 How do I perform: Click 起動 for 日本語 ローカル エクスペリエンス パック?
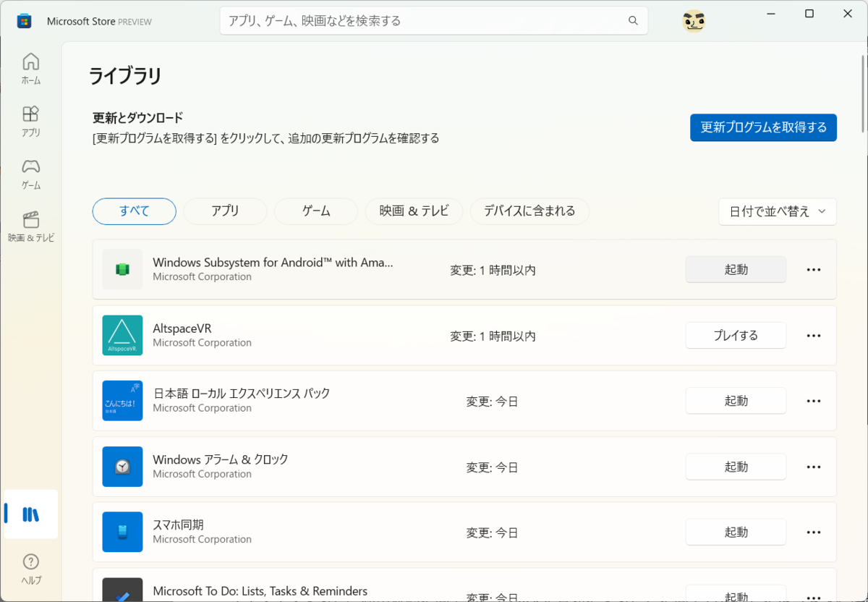pyautogui.click(x=736, y=401)
